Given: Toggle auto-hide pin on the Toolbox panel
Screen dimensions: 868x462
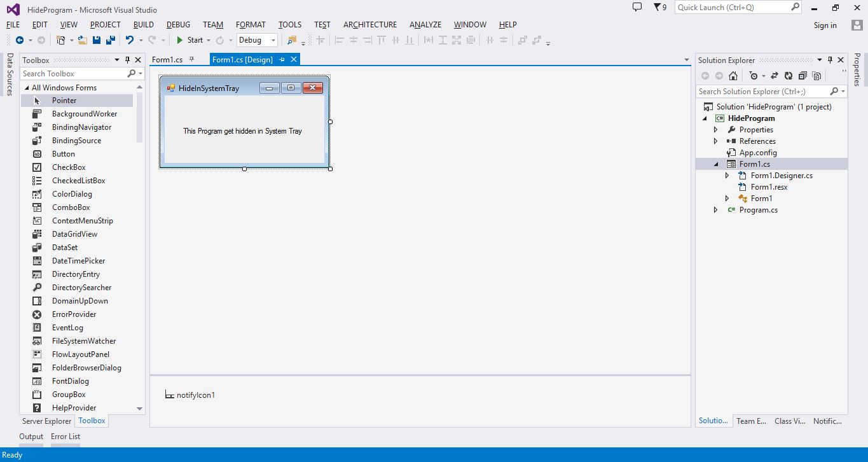Looking at the screenshot, I should (x=127, y=59).
